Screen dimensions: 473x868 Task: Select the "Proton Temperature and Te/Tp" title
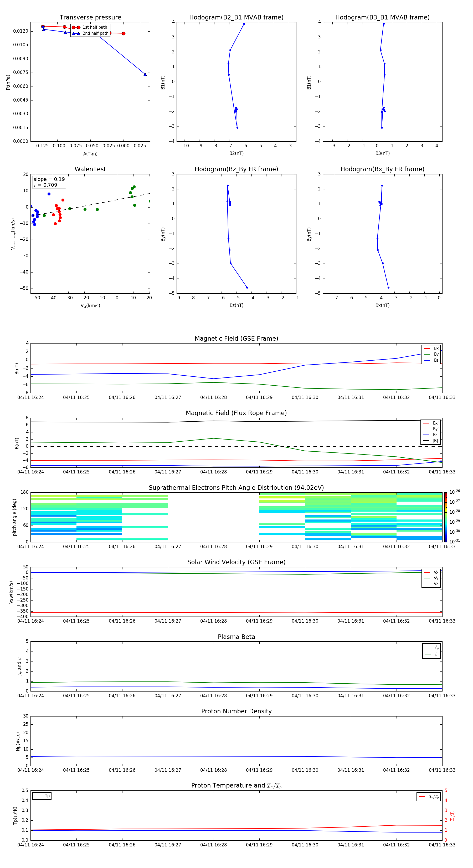tap(236, 786)
